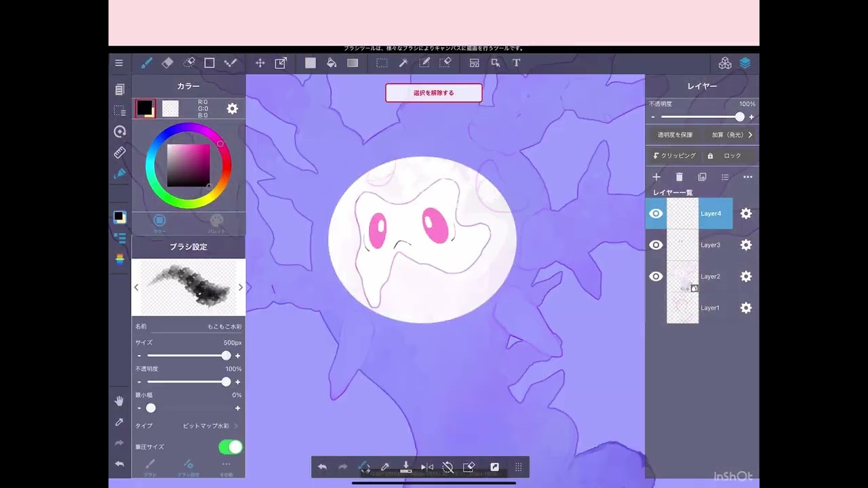The height and width of the screenshot is (488, 868).
Task: Select the Gradient tool
Action: coord(353,63)
